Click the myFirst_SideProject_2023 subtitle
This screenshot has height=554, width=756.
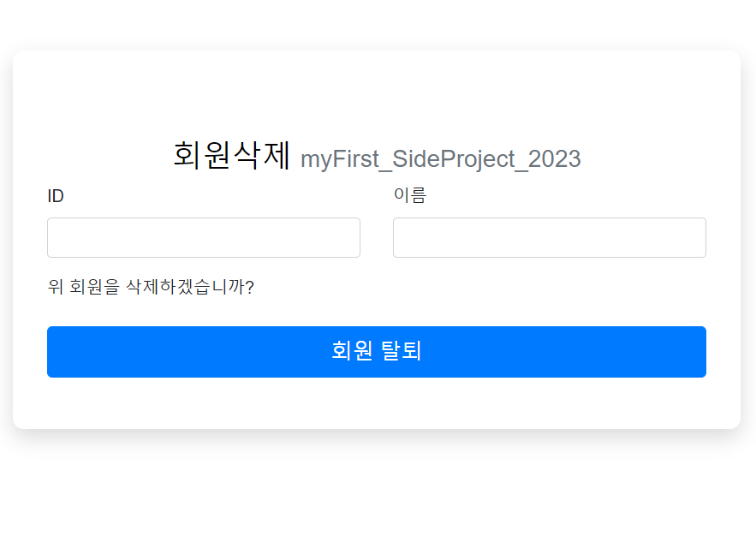441,159
